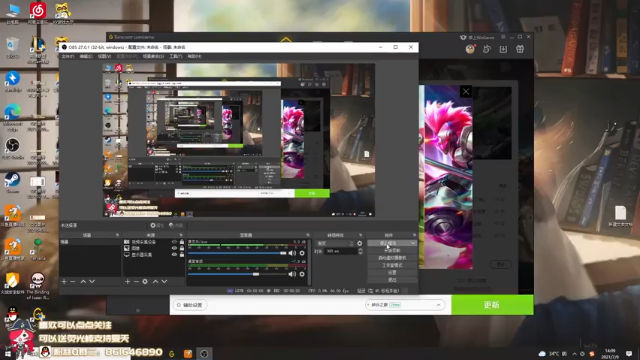Click the WeGame user avatar icon
Image resolution: width=640 pixels, height=360 pixels.
470,49
